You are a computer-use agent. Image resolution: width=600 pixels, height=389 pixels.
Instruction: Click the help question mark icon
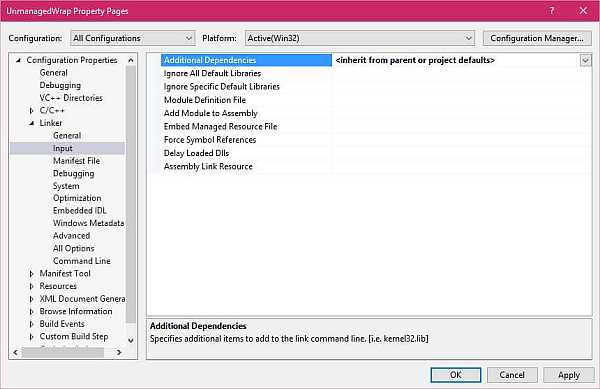tap(551, 10)
